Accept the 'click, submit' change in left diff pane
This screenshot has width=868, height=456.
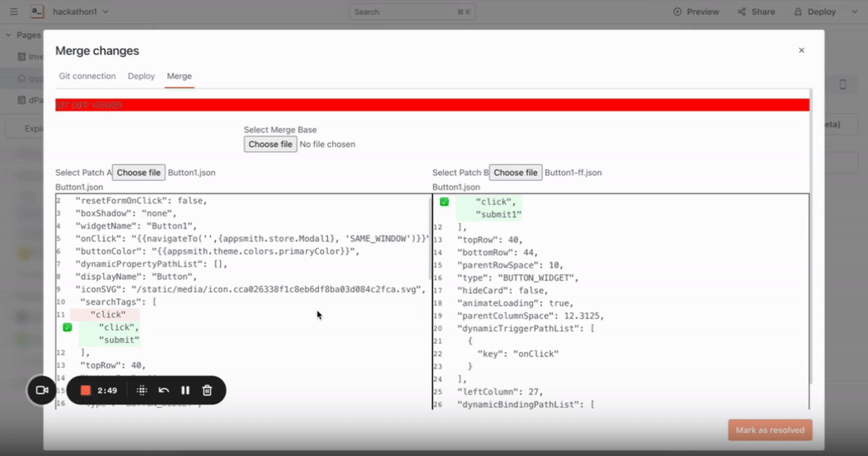point(67,327)
